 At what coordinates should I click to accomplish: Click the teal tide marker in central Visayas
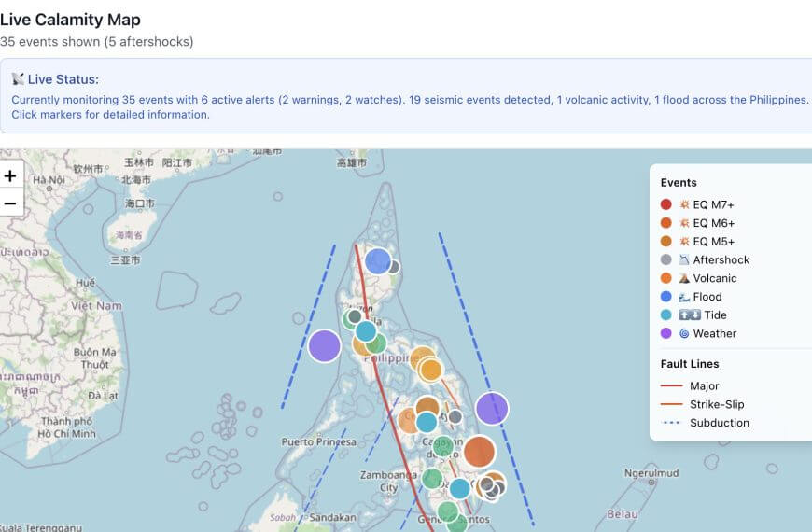click(427, 422)
